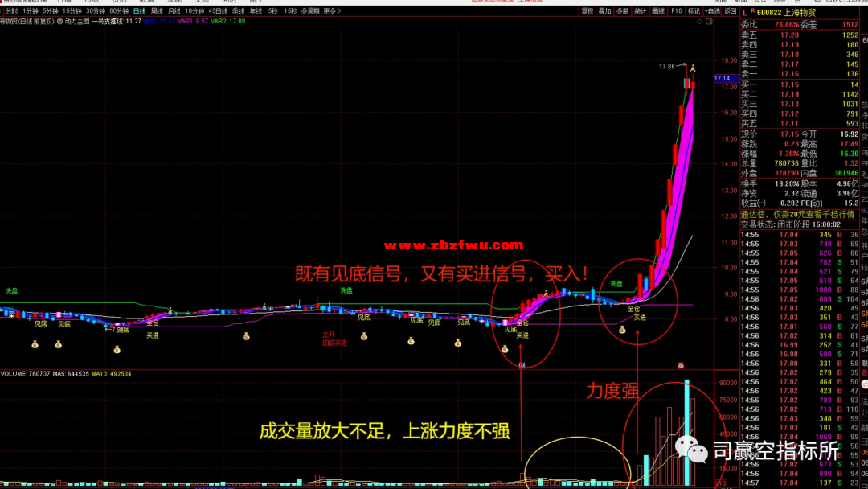868x489 pixels.
Task: Switch to 周线 weekly chart
Action: click(x=158, y=11)
